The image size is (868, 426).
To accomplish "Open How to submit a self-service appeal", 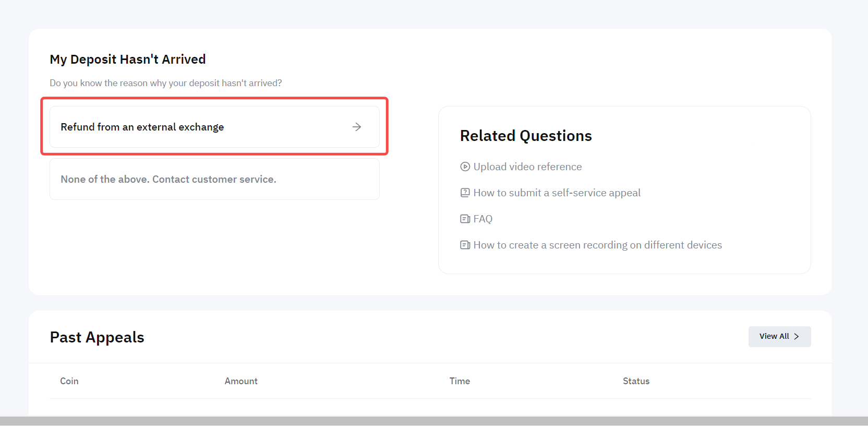I will pyautogui.click(x=557, y=193).
